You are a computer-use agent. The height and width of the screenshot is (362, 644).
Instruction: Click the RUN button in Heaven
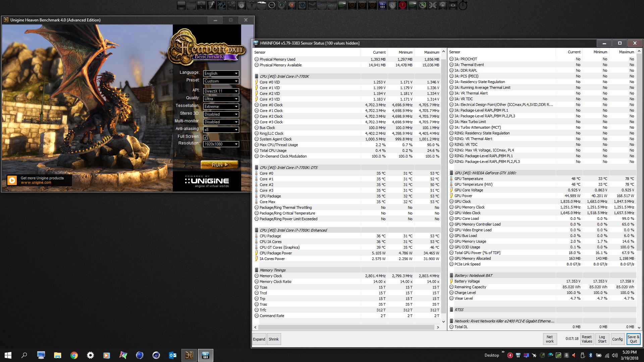click(220, 165)
